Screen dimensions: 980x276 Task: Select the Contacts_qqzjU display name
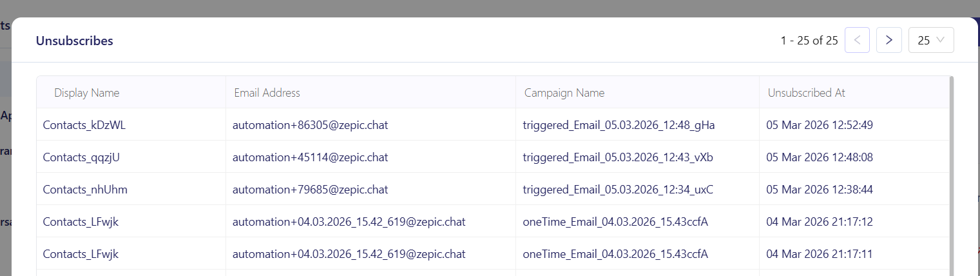(81, 157)
